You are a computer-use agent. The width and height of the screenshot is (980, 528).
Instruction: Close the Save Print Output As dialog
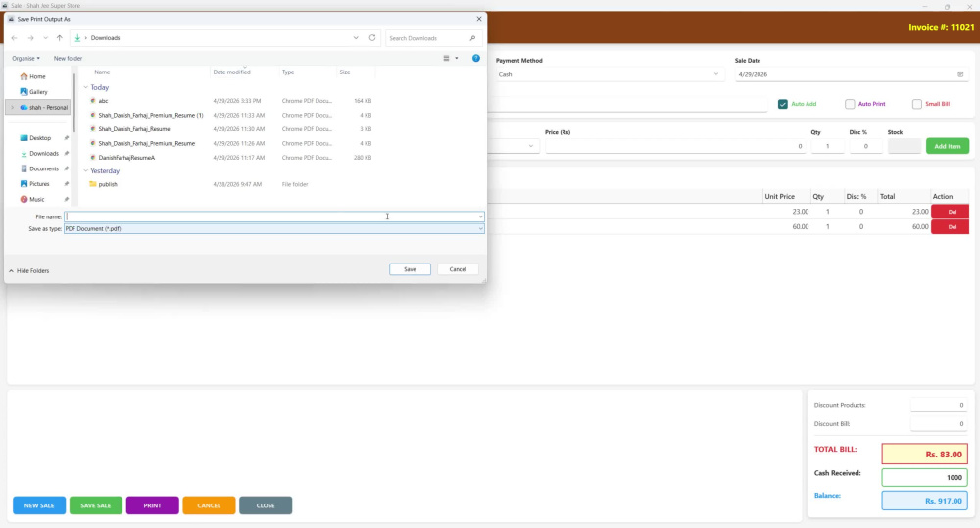click(x=479, y=19)
